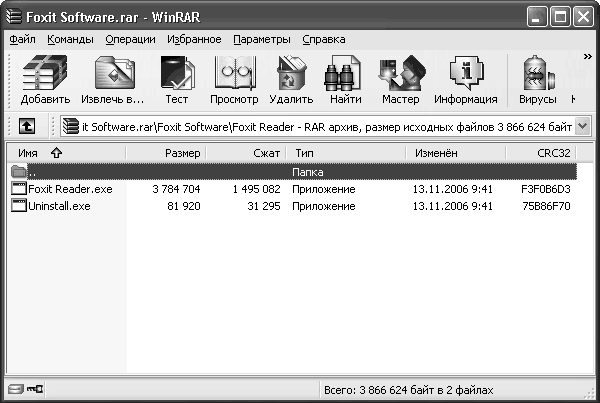Open the Файл menu

22,39
